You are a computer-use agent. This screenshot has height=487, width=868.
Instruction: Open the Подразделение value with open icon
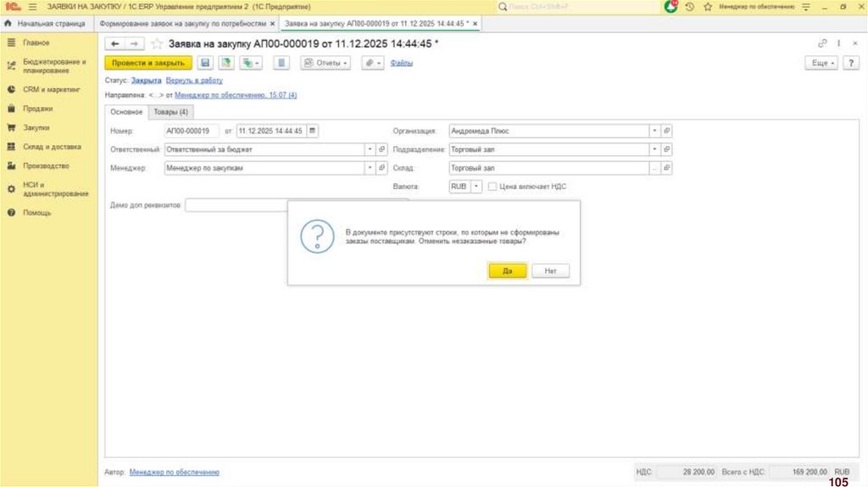(x=666, y=149)
